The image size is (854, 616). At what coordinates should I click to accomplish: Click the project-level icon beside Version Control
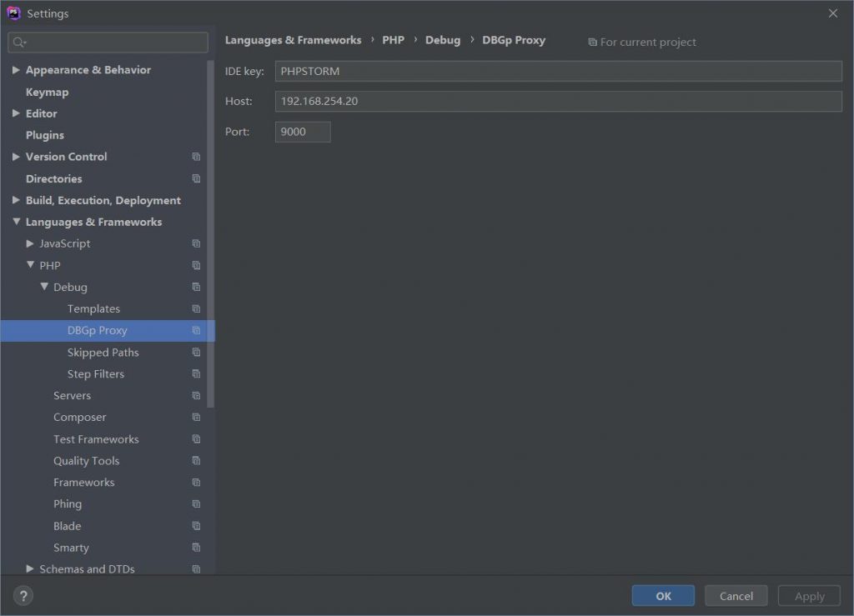point(196,157)
